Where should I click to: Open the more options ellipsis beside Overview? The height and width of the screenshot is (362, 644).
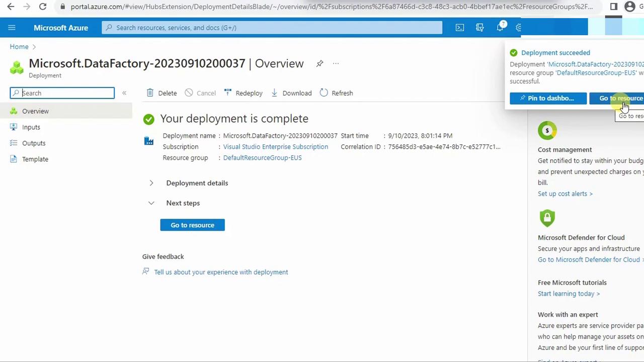click(x=336, y=63)
